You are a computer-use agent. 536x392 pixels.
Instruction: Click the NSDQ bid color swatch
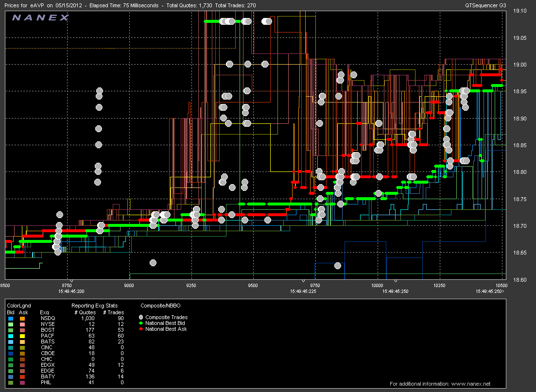[x=11, y=319]
